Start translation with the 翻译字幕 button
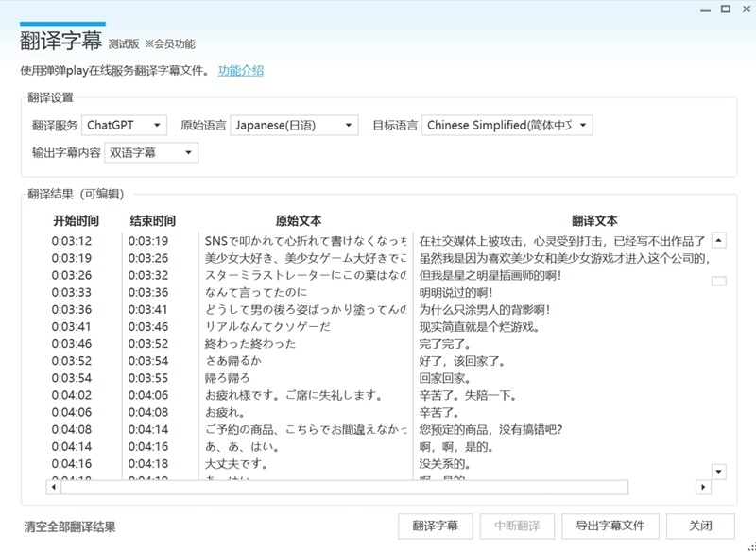Image resolution: width=756 pixels, height=552 pixels. [436, 526]
